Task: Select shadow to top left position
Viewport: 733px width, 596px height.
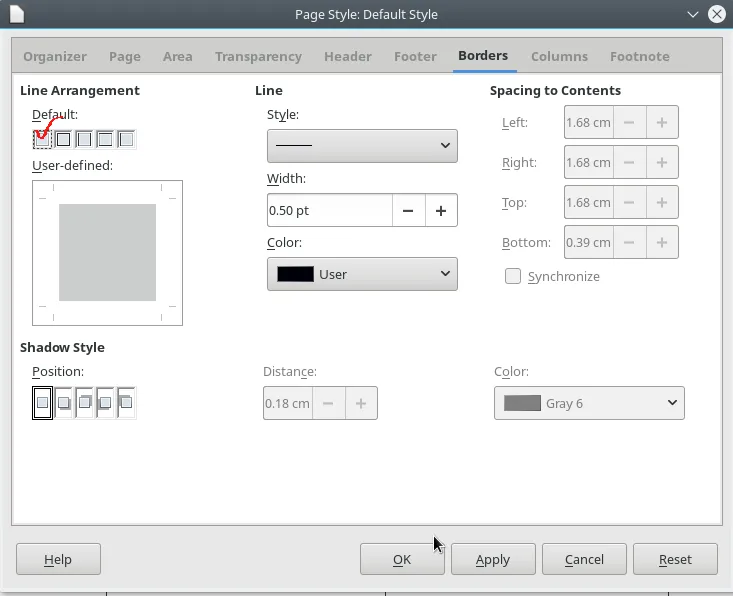Action: point(126,402)
